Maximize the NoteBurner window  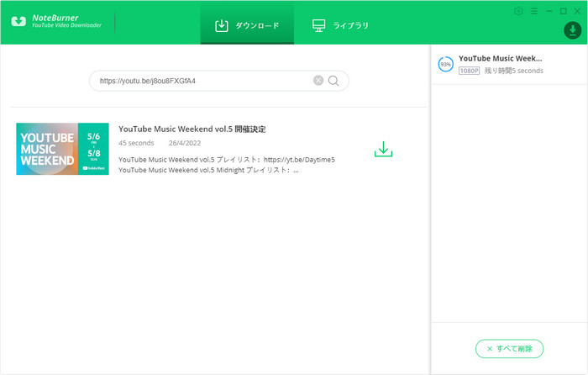[x=564, y=11]
